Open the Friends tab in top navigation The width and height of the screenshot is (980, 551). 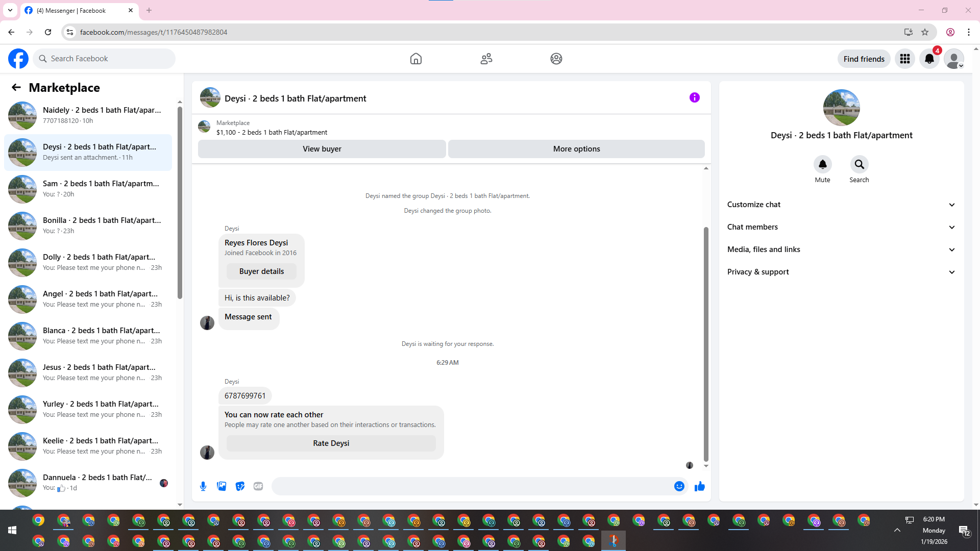(x=486, y=59)
